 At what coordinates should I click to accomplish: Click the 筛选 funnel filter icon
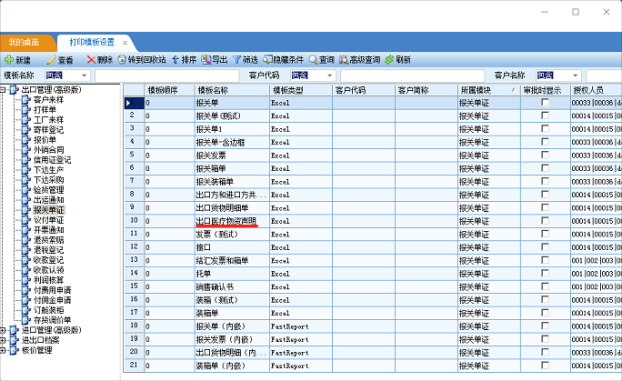click(x=237, y=60)
